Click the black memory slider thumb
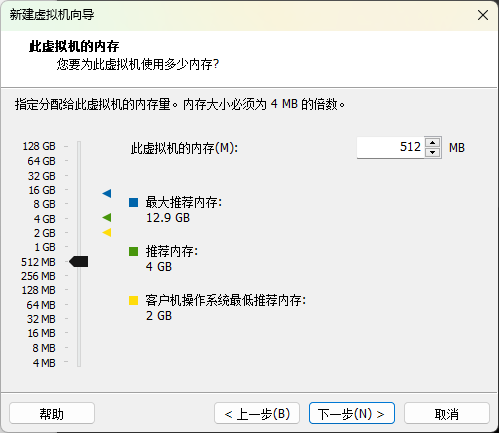 [79, 262]
